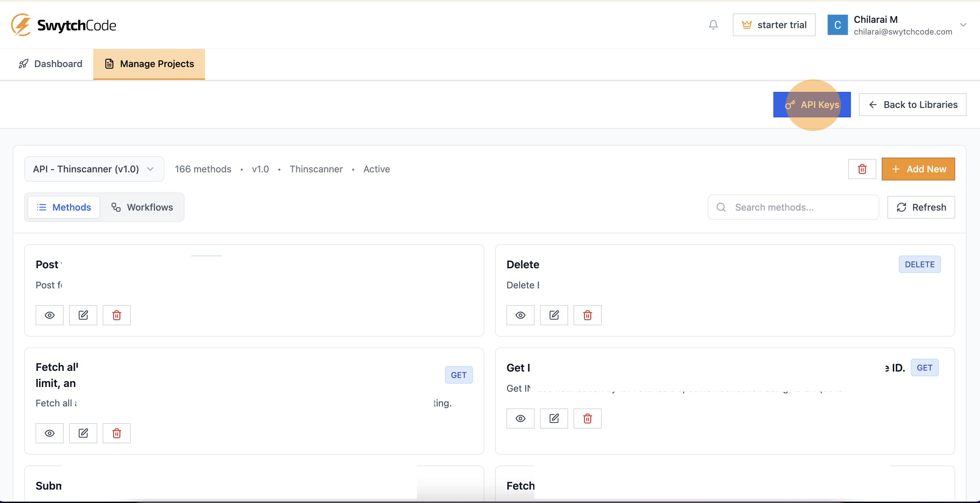Click the 'v1.0' version text
Screen dimensions: 980x503
[x=260, y=169]
